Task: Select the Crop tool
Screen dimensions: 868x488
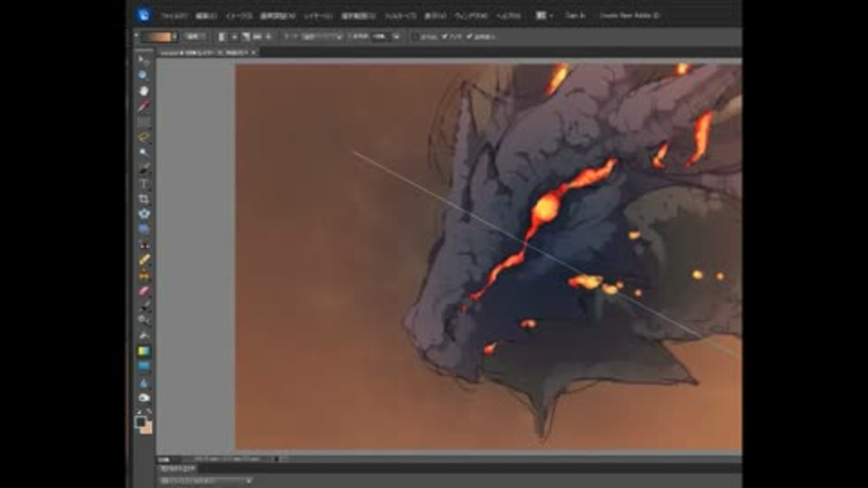Action: pyautogui.click(x=144, y=199)
